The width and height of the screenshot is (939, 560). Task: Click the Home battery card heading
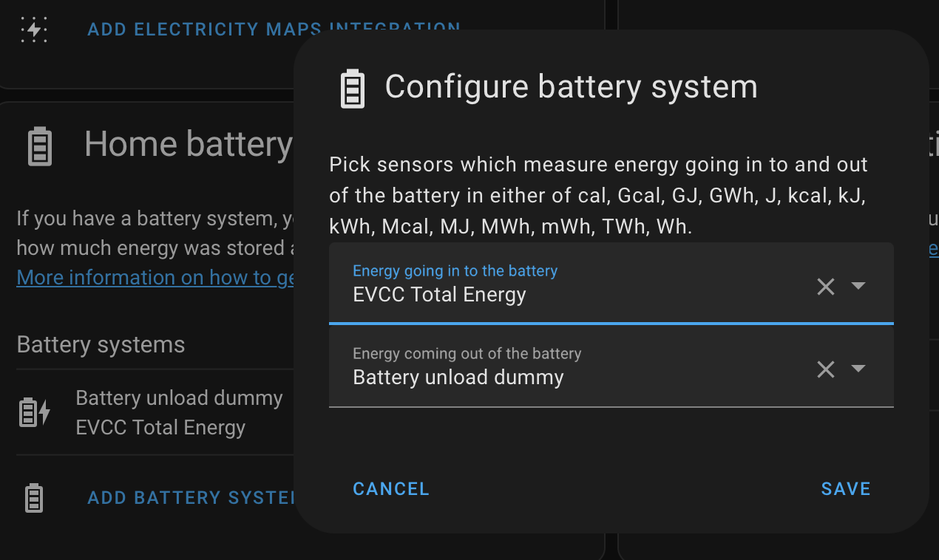(188, 144)
